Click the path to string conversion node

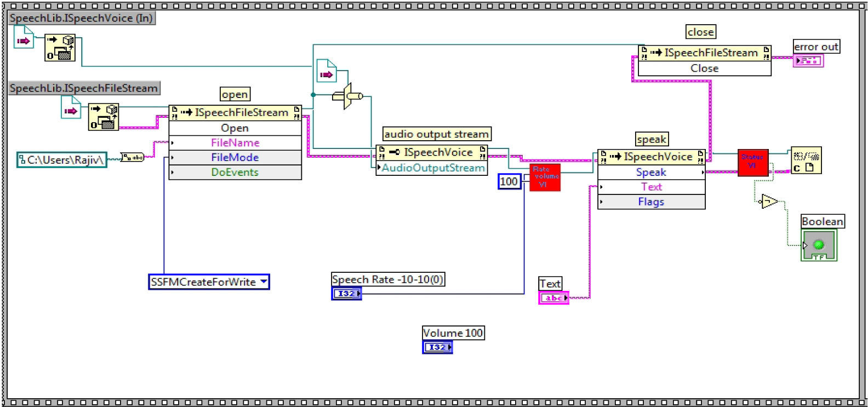132,157
